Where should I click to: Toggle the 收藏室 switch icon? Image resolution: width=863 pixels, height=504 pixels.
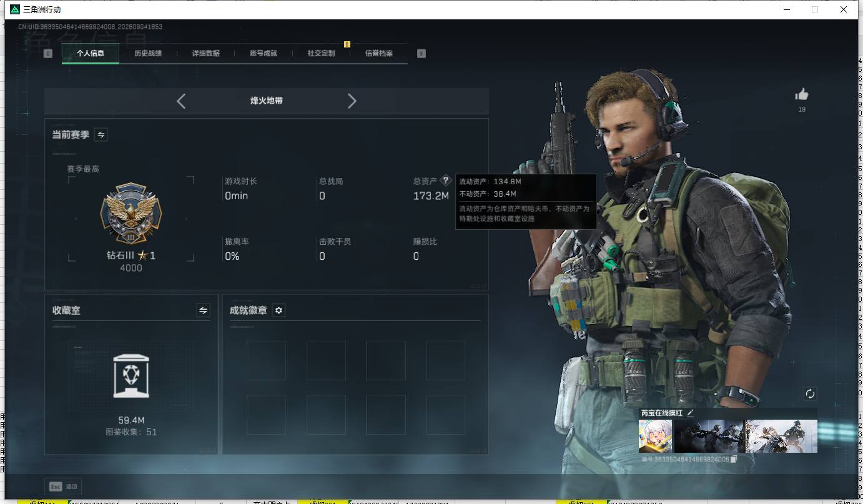pos(203,310)
